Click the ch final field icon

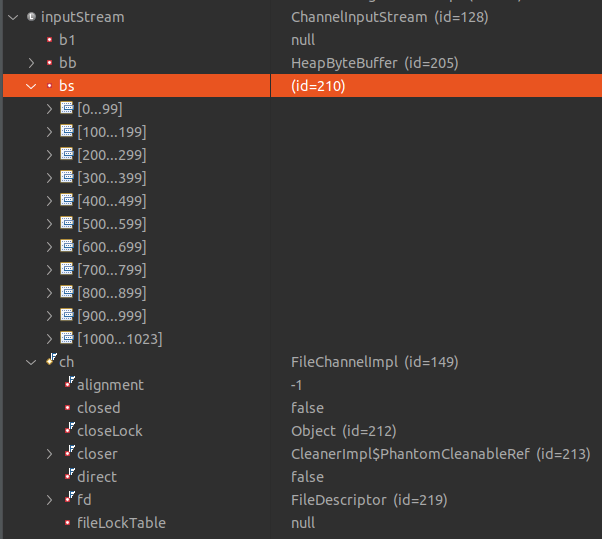[51, 359]
